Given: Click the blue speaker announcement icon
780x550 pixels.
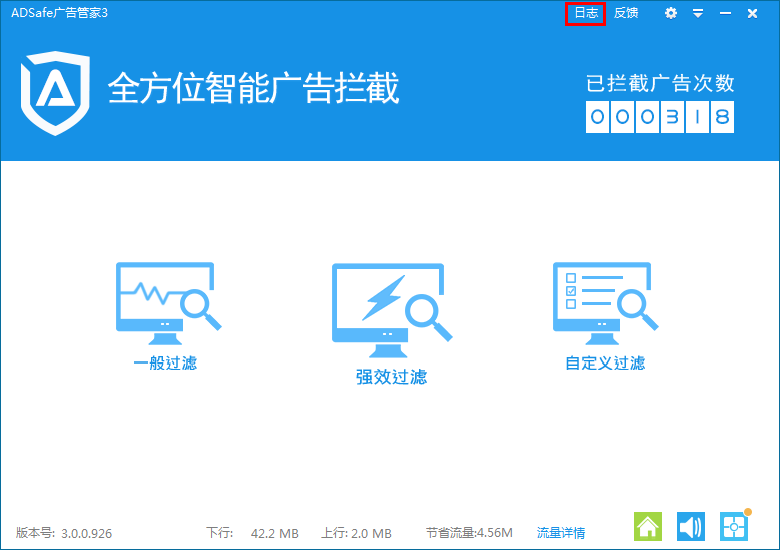Looking at the screenshot, I should 690,527.
